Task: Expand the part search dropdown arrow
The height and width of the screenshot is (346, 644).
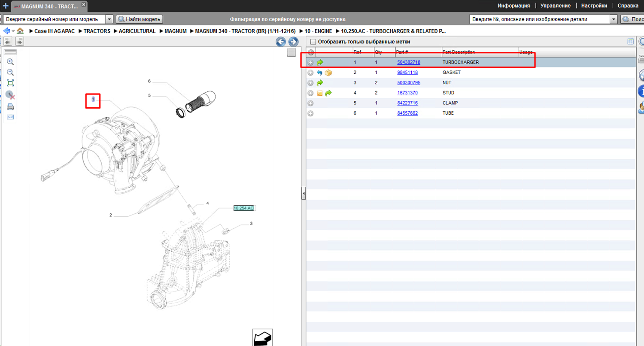Action: pyautogui.click(x=614, y=19)
